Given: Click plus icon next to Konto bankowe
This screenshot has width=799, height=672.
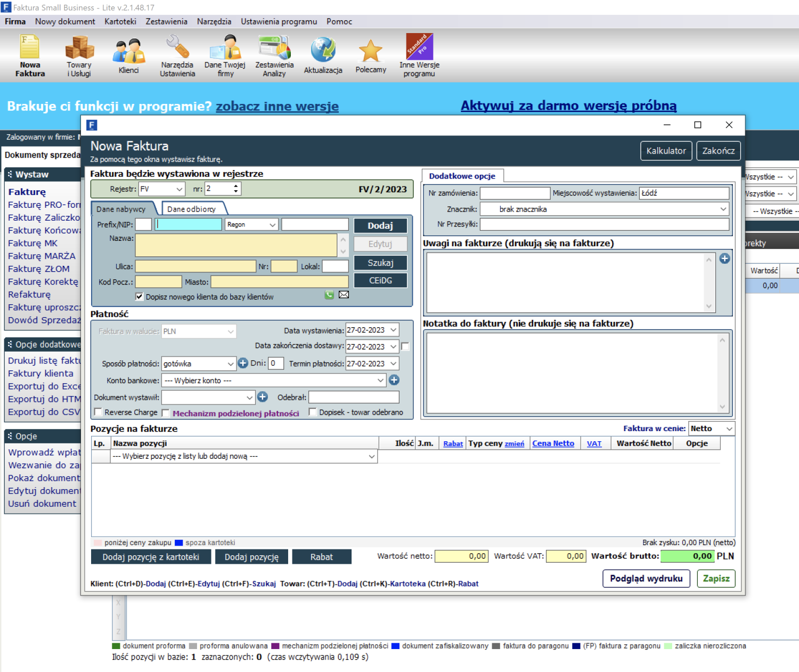Looking at the screenshot, I should coord(394,380).
